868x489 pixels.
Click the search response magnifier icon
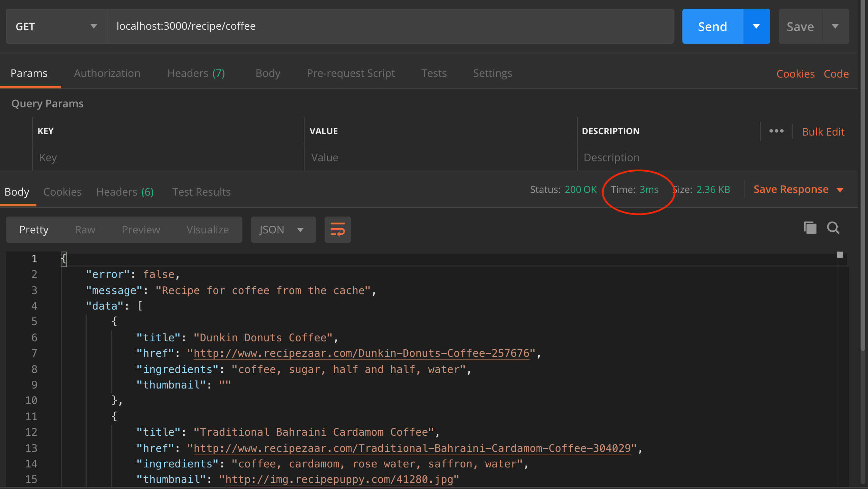point(833,228)
